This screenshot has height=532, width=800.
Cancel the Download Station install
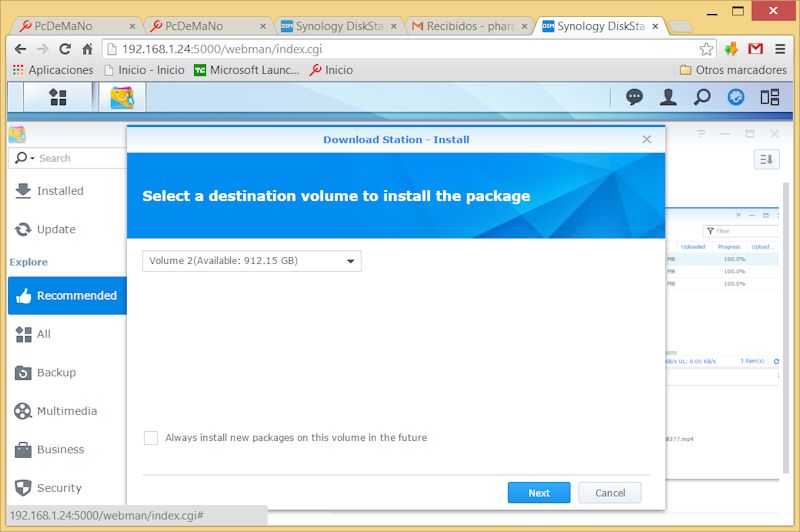point(610,493)
